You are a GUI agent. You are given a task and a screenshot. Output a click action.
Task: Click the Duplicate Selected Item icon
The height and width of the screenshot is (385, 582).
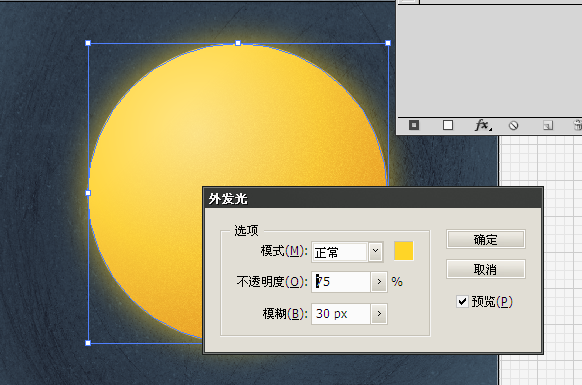tap(548, 125)
